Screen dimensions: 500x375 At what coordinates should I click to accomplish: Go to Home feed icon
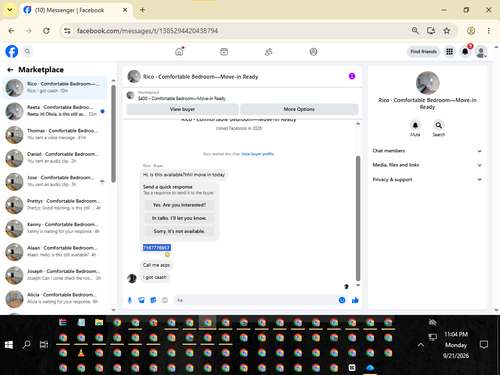coord(179,52)
